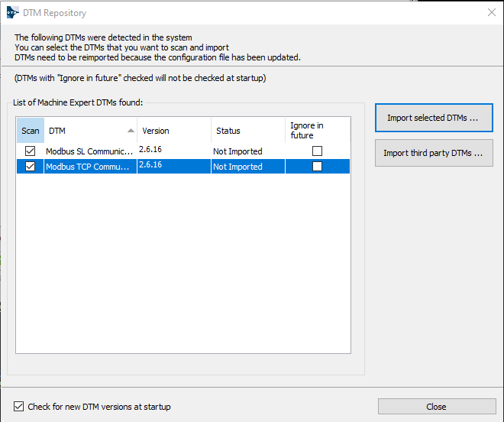The width and height of the screenshot is (504, 422).
Task: Select the Modbus SL Communic... row name
Action: click(89, 151)
